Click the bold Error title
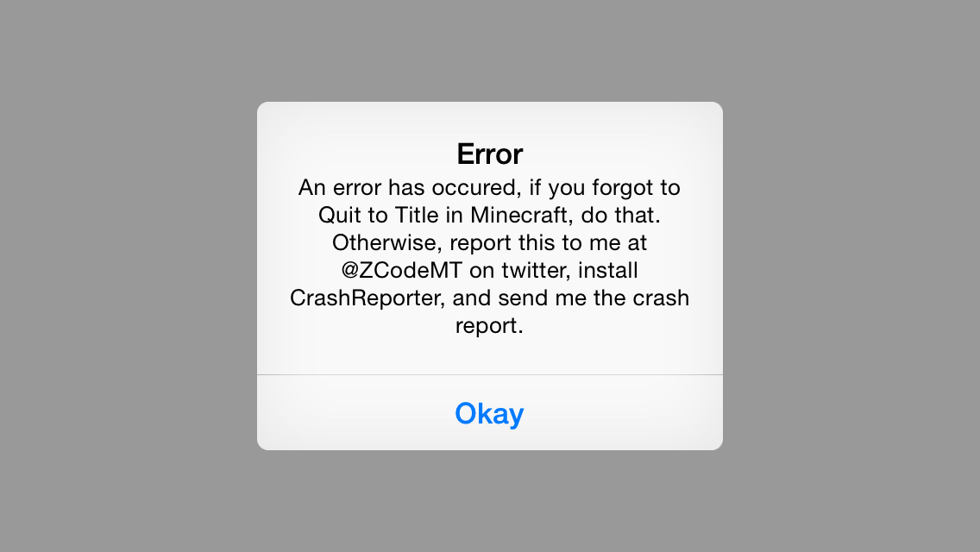 click(x=489, y=154)
